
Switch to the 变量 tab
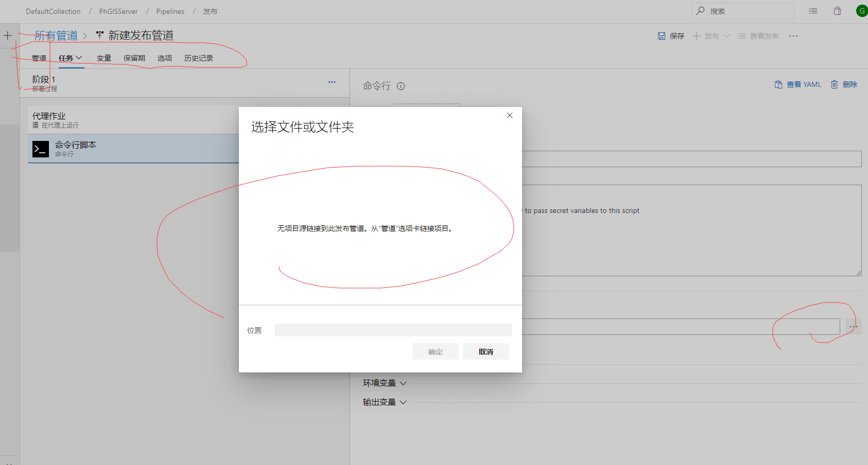point(104,58)
